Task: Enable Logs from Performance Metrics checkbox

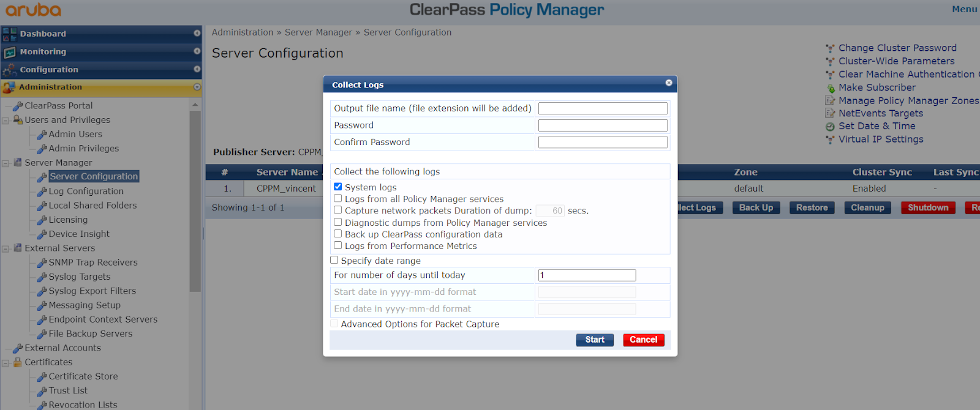Action: click(337, 245)
